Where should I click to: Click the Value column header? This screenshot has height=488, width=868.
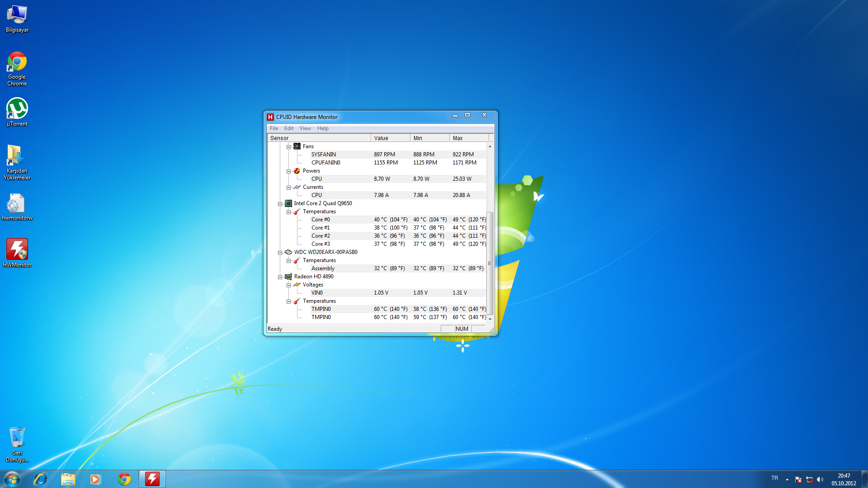pyautogui.click(x=390, y=138)
